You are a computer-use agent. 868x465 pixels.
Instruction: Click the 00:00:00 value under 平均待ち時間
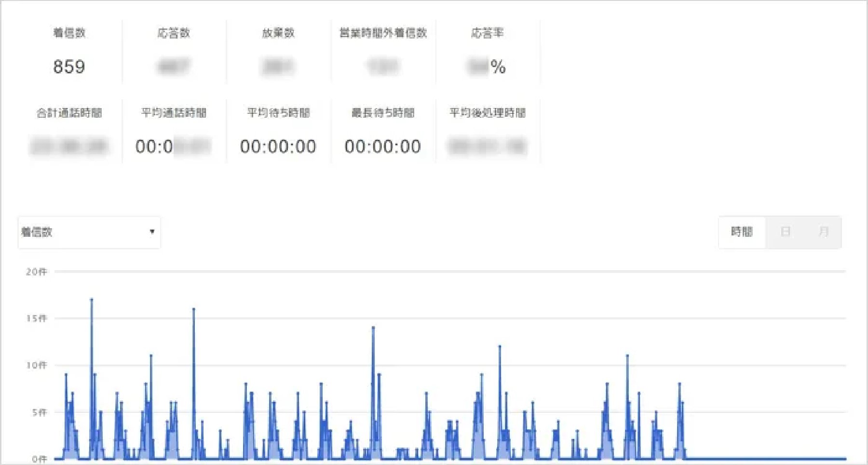pyautogui.click(x=278, y=146)
